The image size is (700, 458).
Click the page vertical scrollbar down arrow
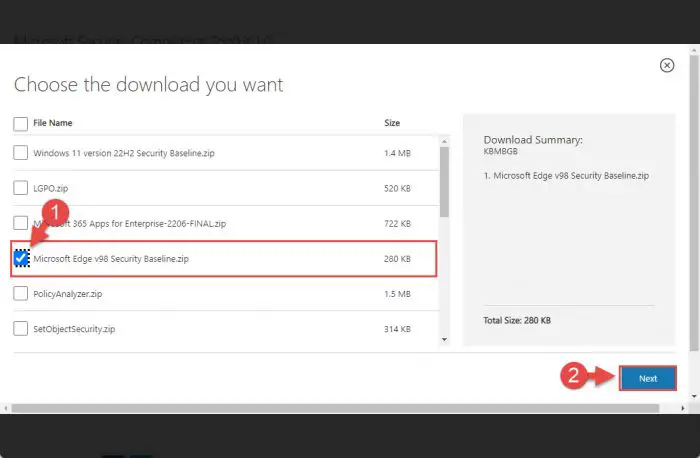(694, 396)
